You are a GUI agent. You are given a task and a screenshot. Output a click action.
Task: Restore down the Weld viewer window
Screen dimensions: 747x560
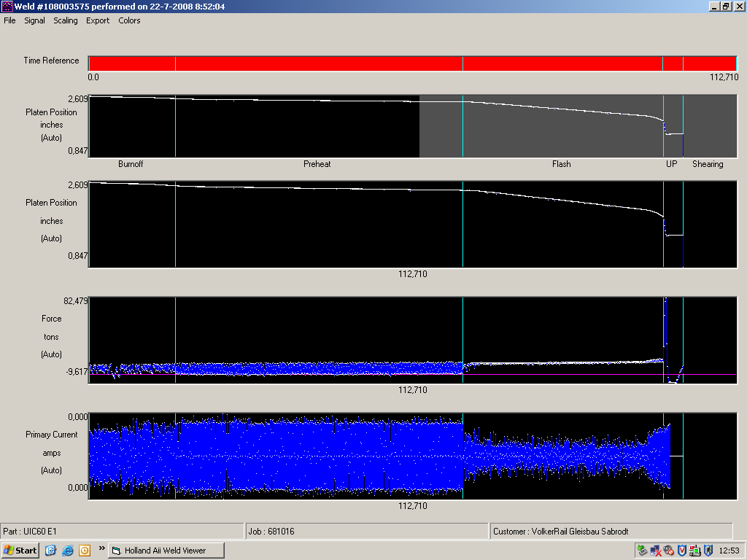pyautogui.click(x=726, y=6)
